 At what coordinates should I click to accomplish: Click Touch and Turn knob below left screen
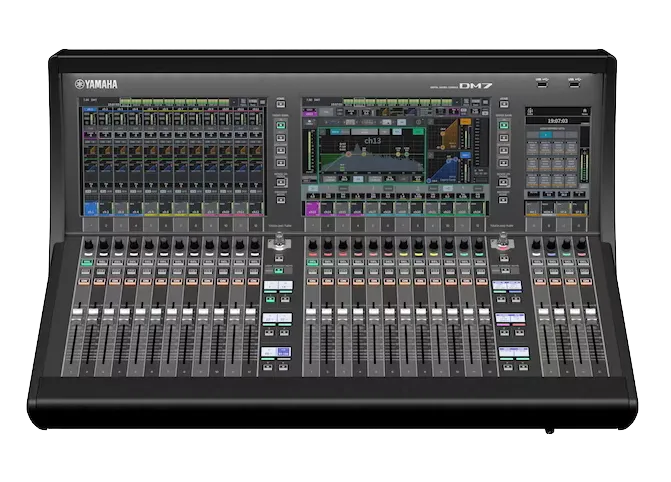(279, 241)
